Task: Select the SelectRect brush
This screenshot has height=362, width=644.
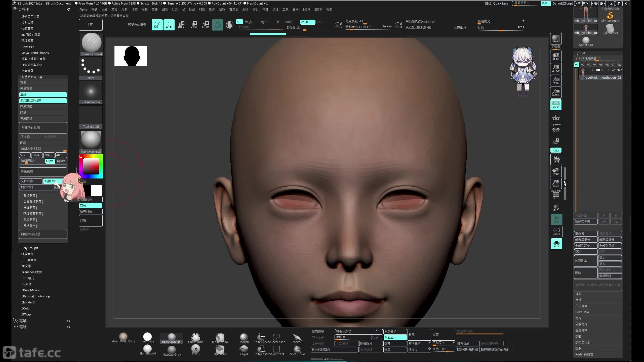Action: tap(276, 350)
